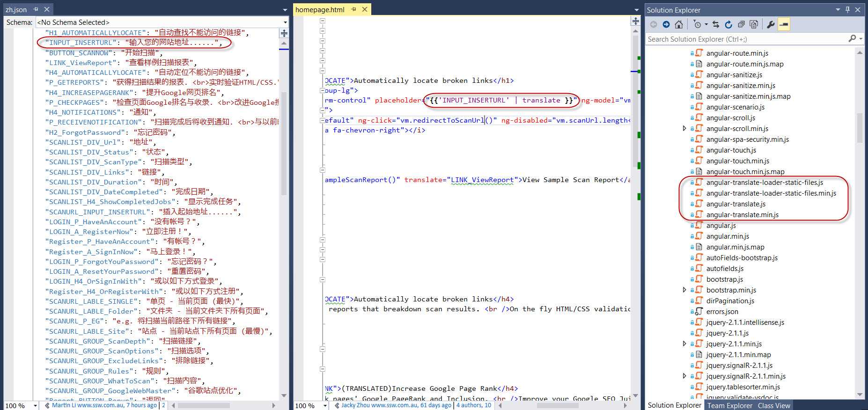This screenshot has width=868, height=410.
Task: Toggle the highlighted Preview Selected Items button
Action: click(784, 24)
